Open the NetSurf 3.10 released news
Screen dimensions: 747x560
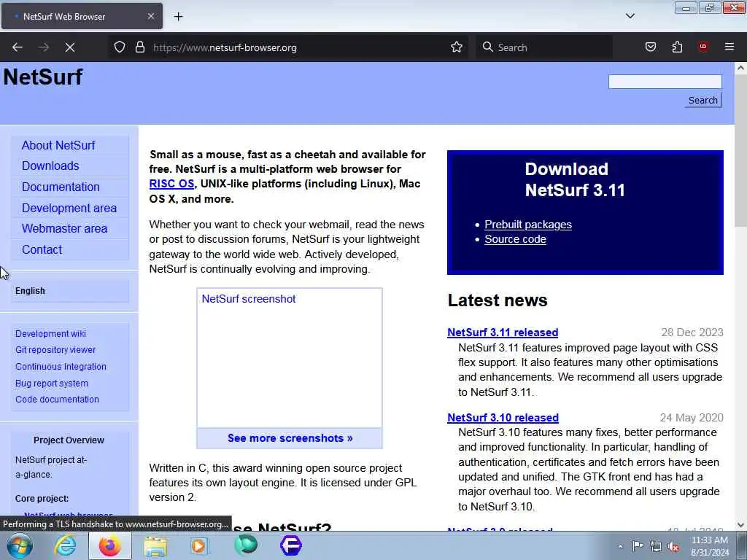(x=503, y=418)
